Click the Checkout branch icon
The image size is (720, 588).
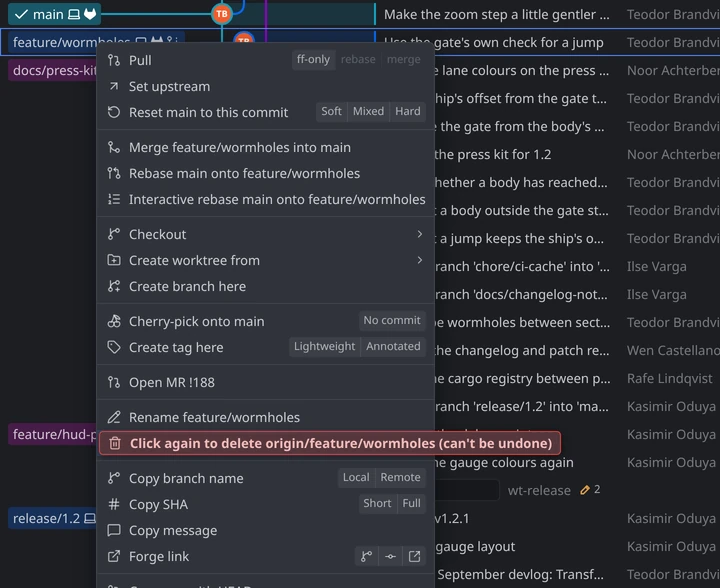[x=114, y=234]
